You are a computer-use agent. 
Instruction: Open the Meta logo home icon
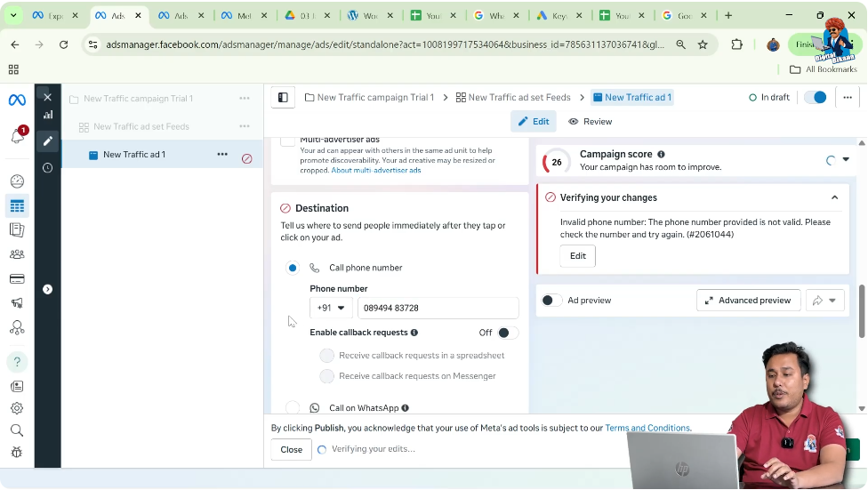pos(17,100)
